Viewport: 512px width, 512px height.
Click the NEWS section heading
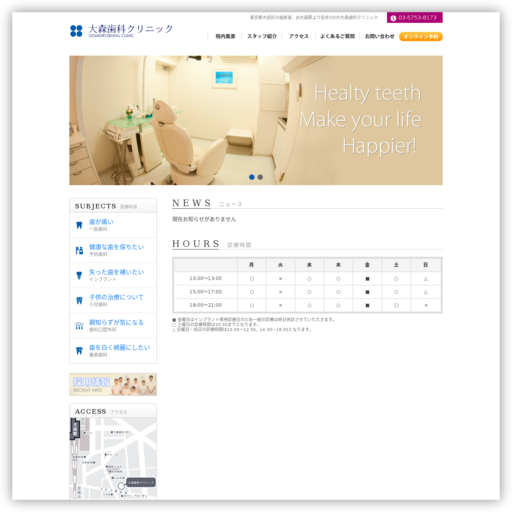click(192, 203)
